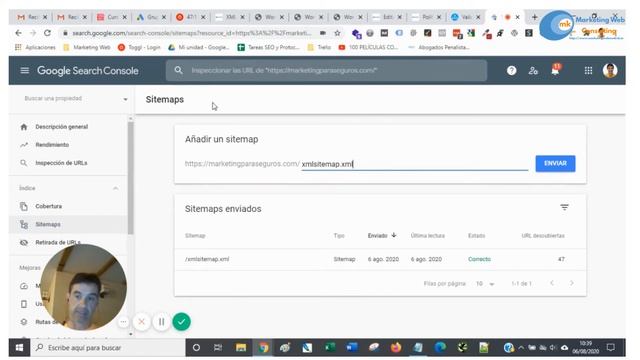Click the filter icon in Sitemaps enviados
The height and width of the screenshot is (360, 640).
tap(564, 207)
